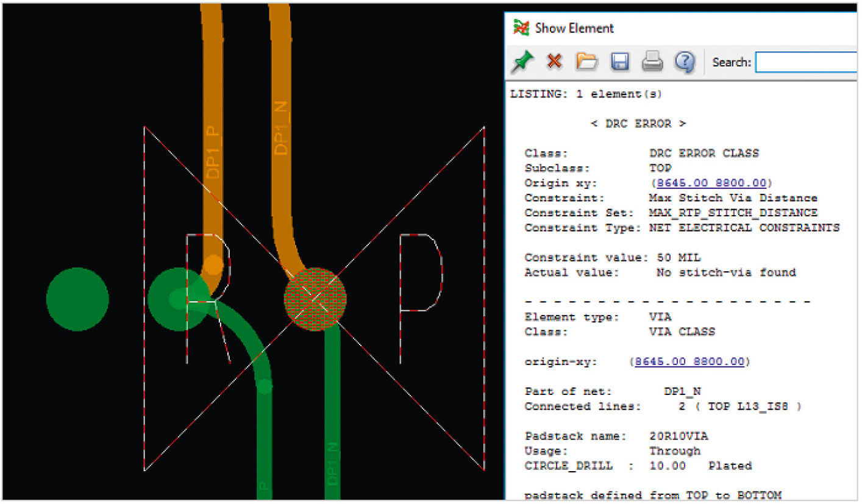Screen dimensions: 862x504
Task: Open help with the question mark icon
Action: click(685, 62)
